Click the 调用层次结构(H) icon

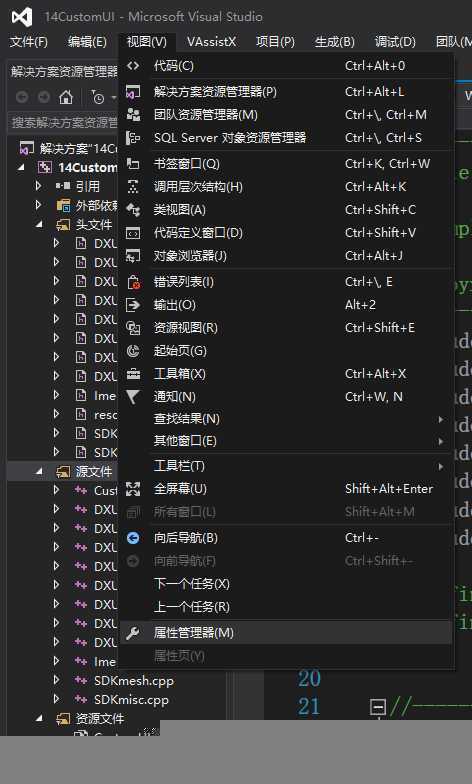coord(133,186)
